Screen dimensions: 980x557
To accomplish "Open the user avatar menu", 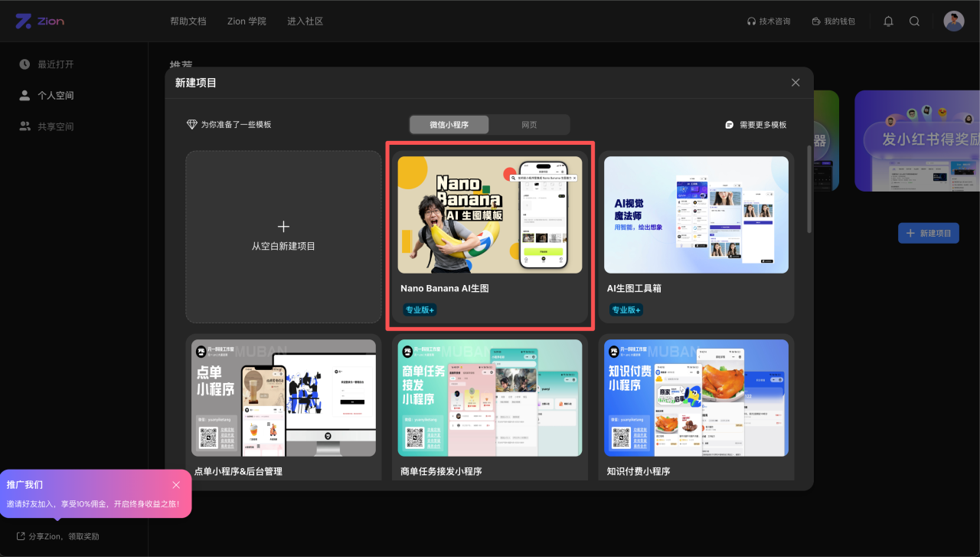I will coord(954,21).
